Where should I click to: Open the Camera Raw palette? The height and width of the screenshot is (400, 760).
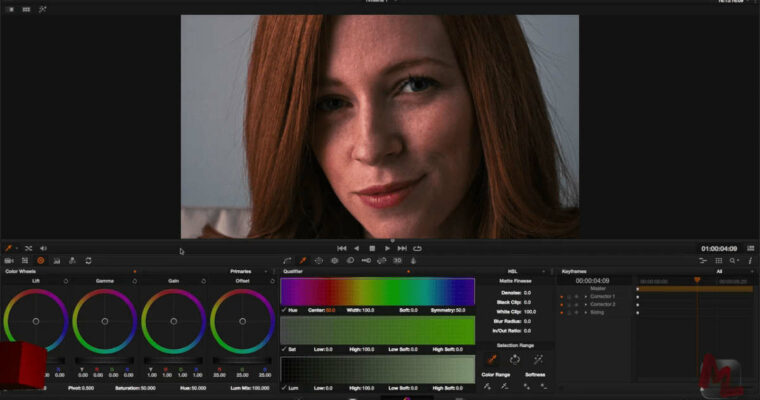(x=9, y=261)
